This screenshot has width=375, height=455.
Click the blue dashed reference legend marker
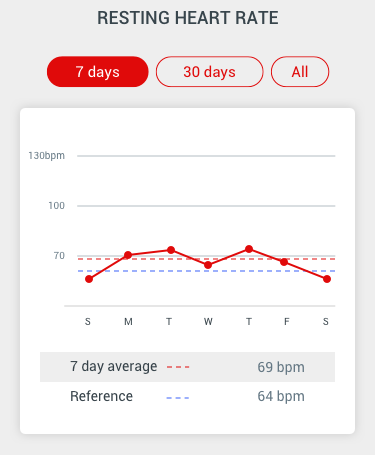[178, 398]
